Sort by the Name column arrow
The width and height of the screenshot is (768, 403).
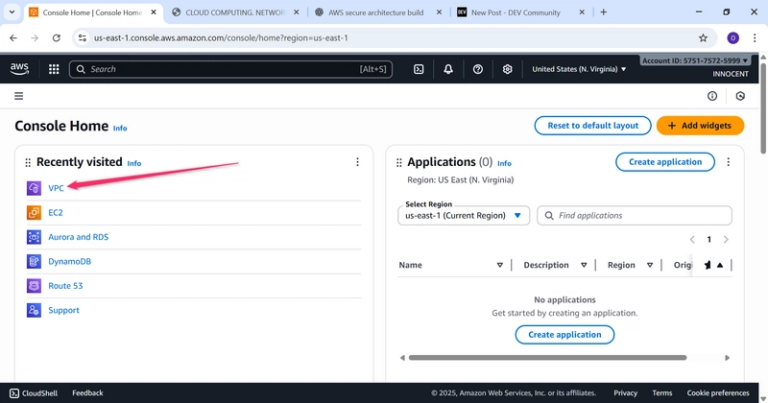(500, 265)
